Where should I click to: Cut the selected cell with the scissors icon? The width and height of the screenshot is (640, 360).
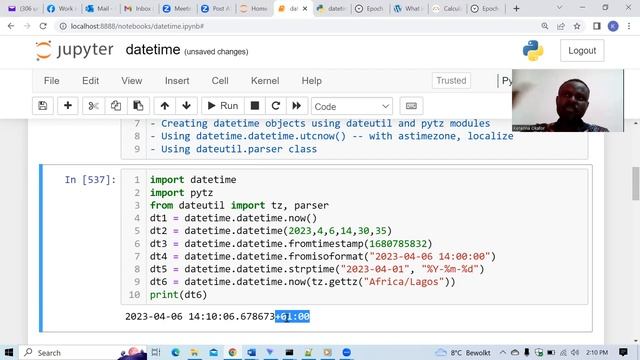[93, 106]
